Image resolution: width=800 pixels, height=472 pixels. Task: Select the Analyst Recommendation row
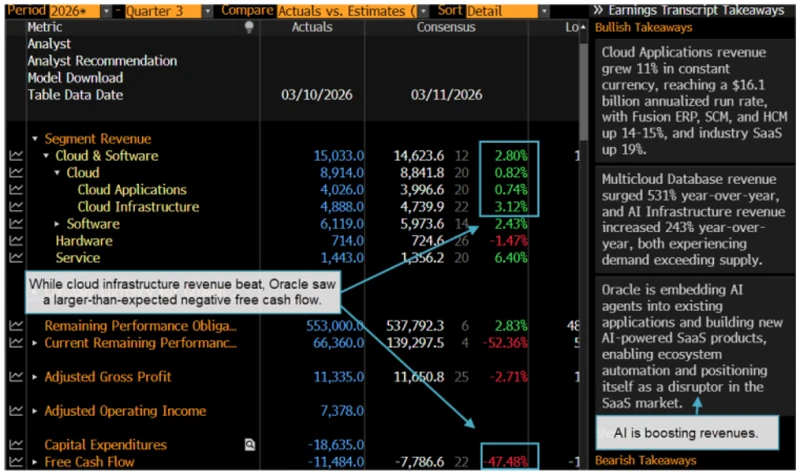[102, 61]
